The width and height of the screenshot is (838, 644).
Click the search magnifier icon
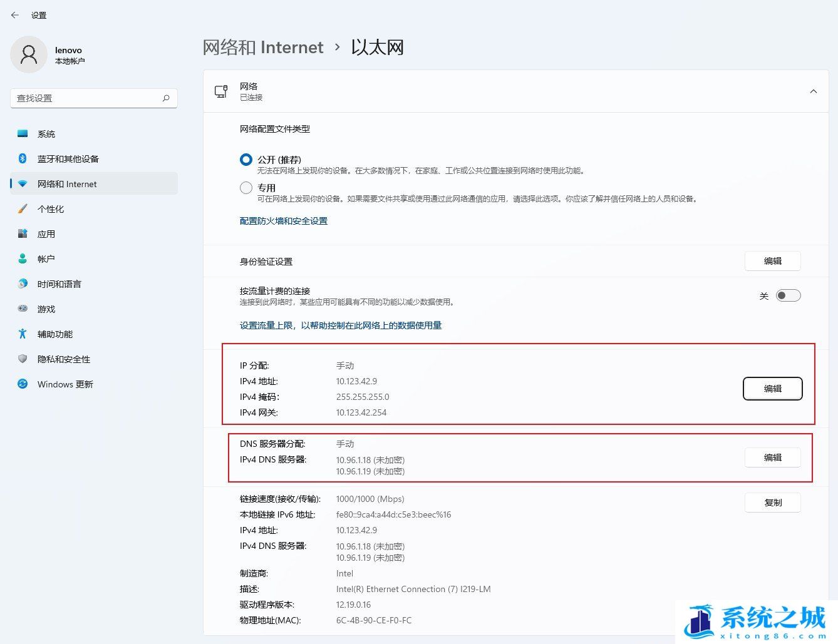tap(166, 98)
